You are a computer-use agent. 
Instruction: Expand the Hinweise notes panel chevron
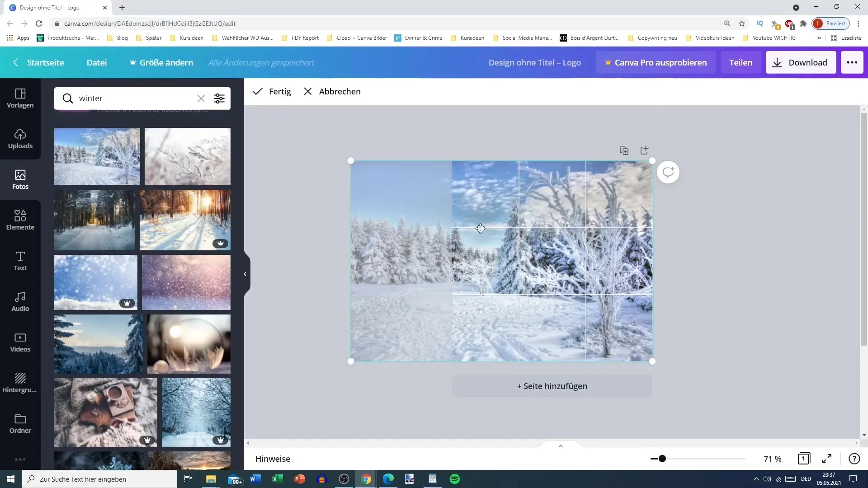(x=561, y=446)
